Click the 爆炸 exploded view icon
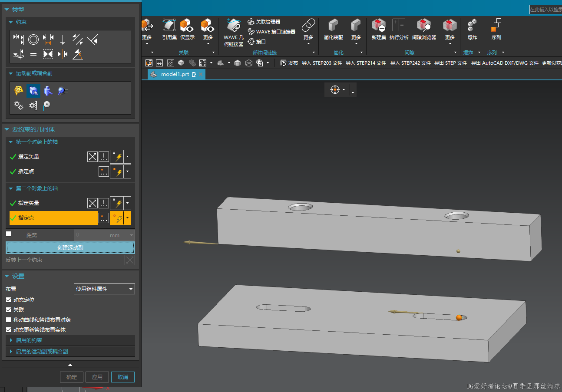The image size is (562, 392). (x=472, y=30)
